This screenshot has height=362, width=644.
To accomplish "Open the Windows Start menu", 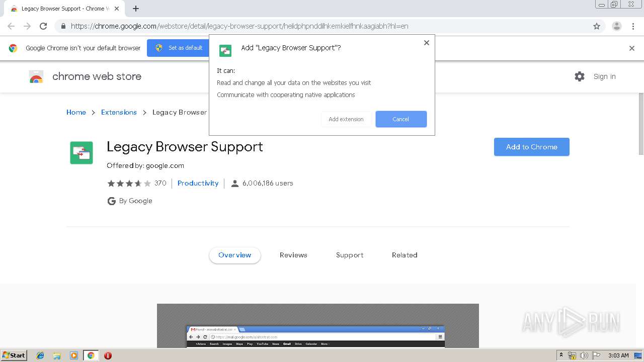I will click(x=14, y=355).
